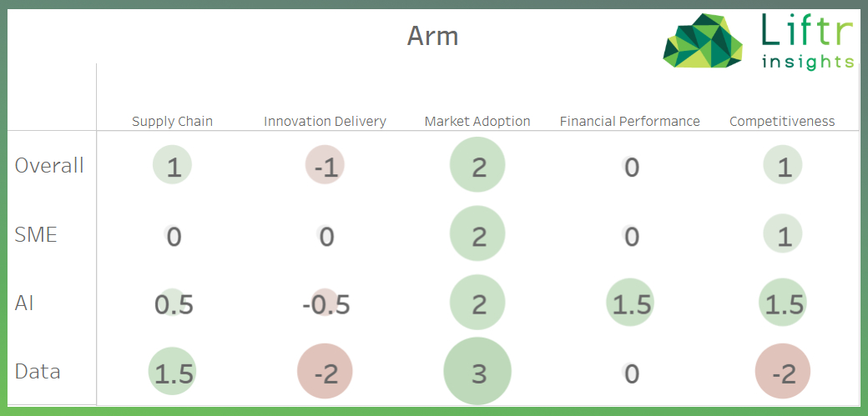The image size is (868, 416).
Task: Click the AI Financial Performance 1.5 bubble
Action: (630, 303)
